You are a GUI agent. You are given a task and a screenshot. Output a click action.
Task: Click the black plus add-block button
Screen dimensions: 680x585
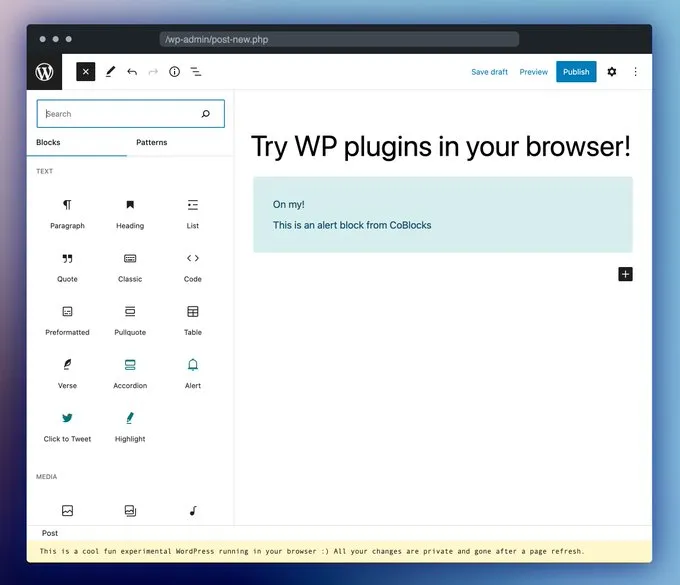tap(625, 274)
